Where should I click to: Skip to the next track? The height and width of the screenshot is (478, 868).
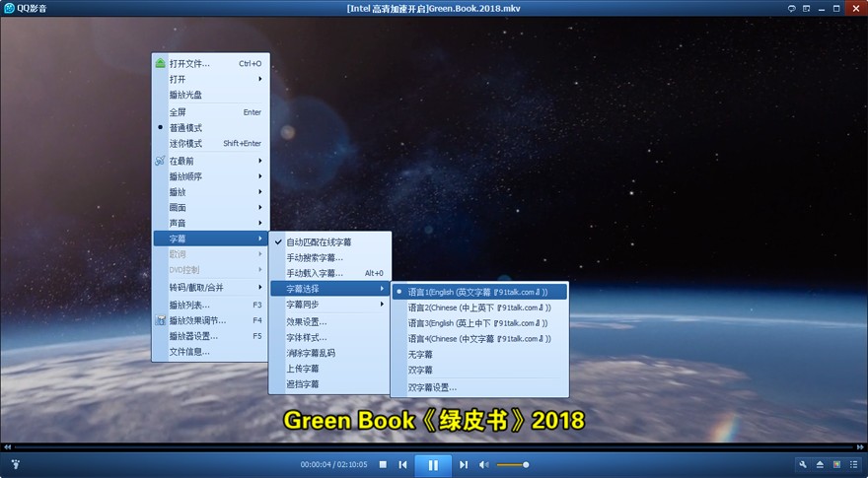pyautogui.click(x=464, y=465)
